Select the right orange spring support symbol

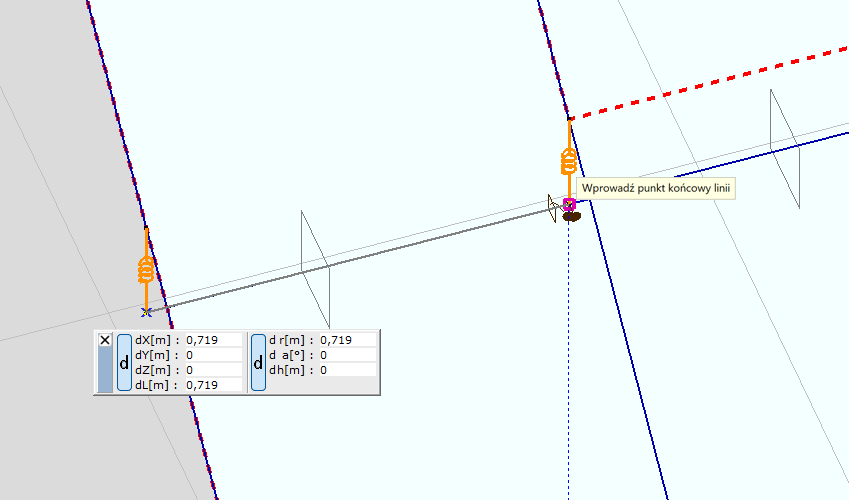569,161
